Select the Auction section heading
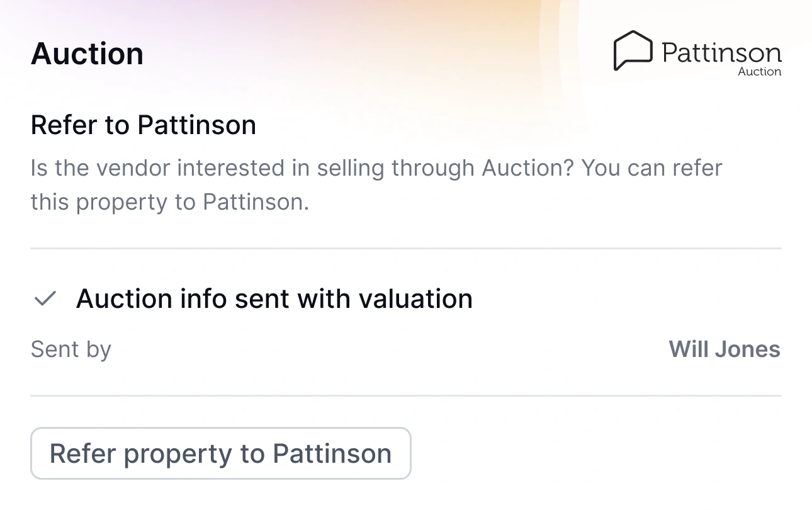This screenshot has height=510, width=812. (x=87, y=54)
